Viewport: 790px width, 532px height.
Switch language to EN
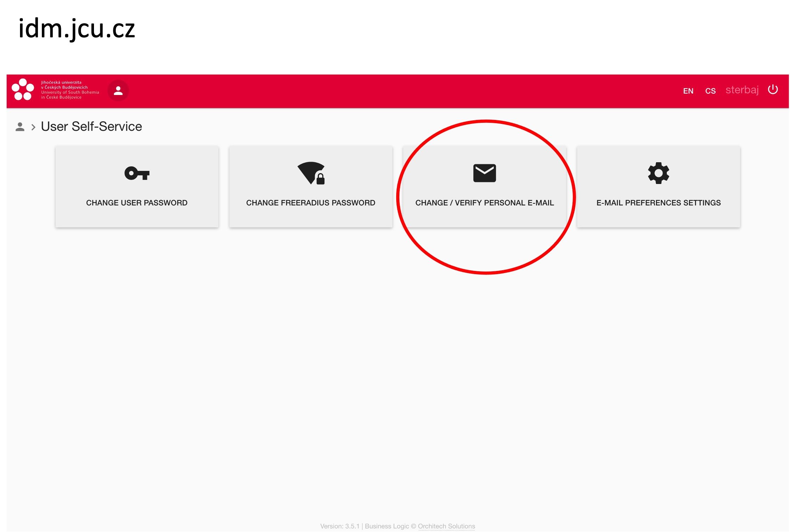pyautogui.click(x=688, y=91)
